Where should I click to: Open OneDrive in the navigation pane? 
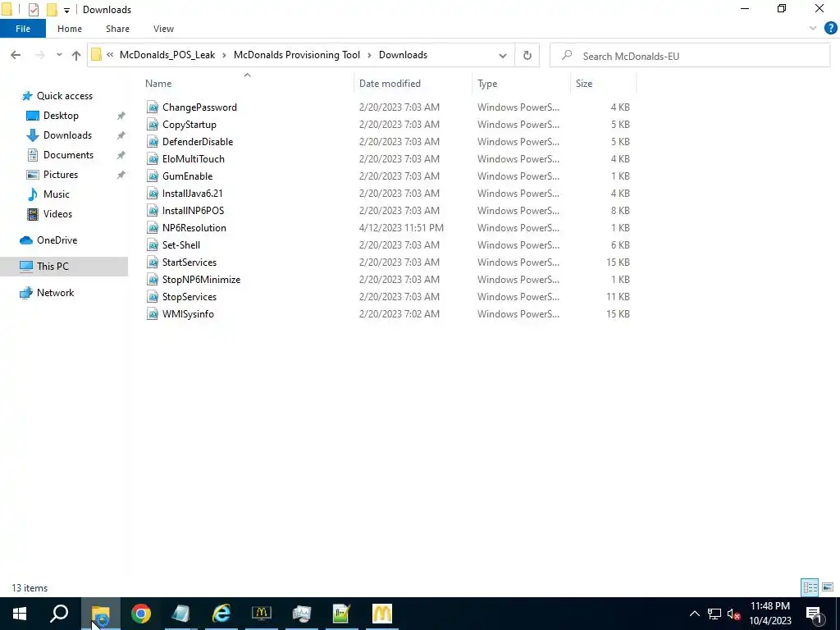[x=57, y=240]
